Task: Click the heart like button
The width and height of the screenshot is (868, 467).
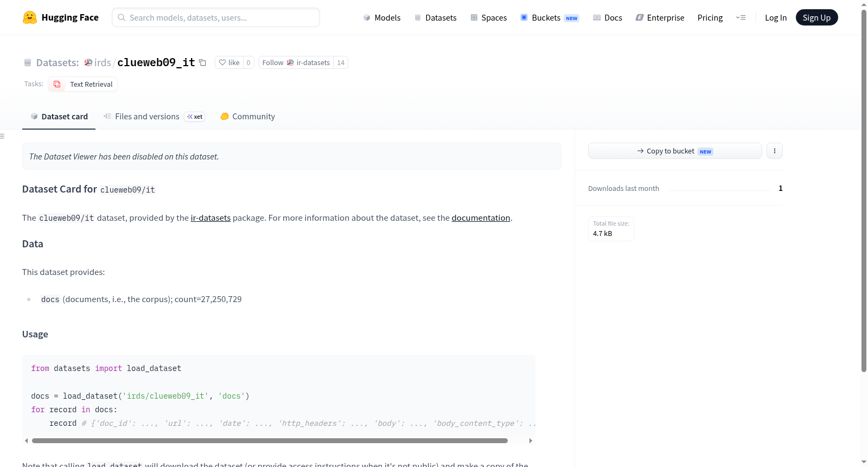Action: pyautogui.click(x=229, y=62)
